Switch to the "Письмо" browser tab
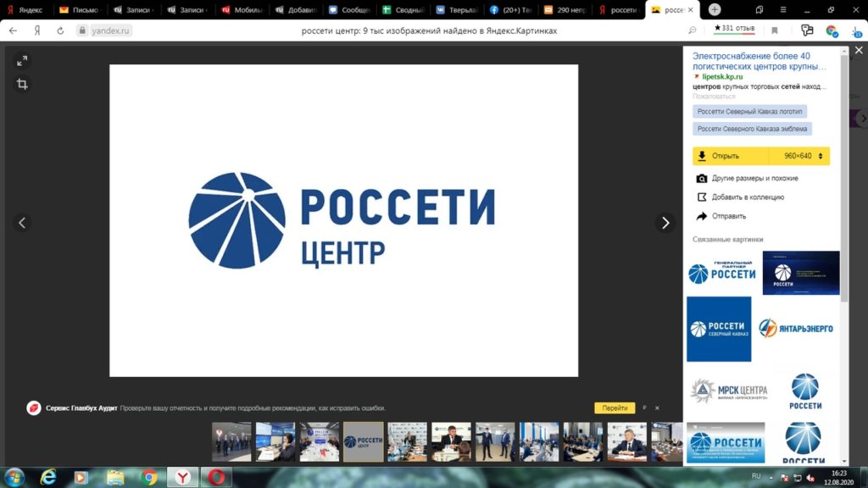This screenshot has width=868, height=488. click(77, 11)
